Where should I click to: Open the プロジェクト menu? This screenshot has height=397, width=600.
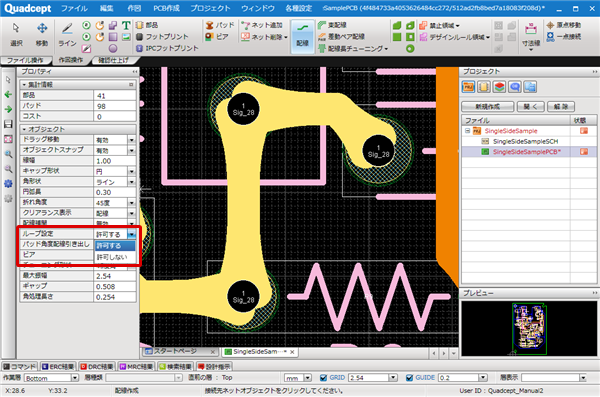pos(210,8)
